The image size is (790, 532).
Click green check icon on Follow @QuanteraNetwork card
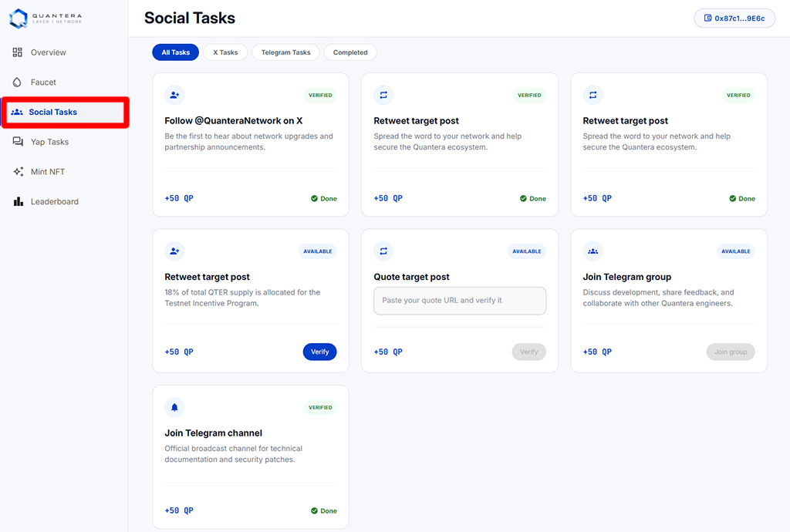tap(315, 199)
